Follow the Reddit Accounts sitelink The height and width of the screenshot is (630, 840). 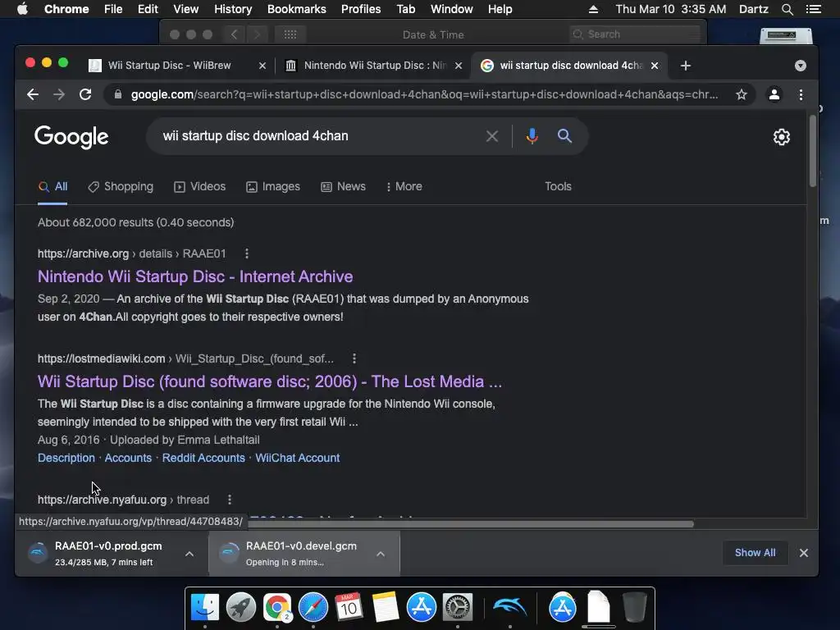click(x=203, y=458)
